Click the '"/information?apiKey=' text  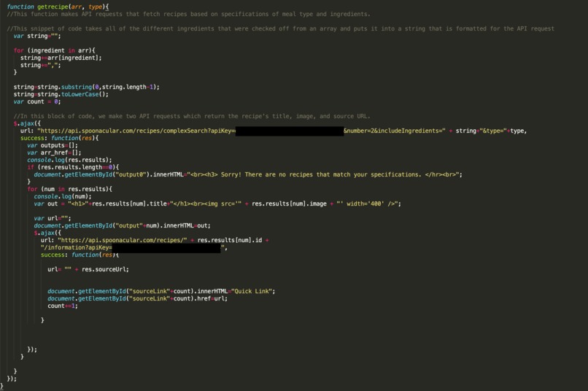click(77, 248)
